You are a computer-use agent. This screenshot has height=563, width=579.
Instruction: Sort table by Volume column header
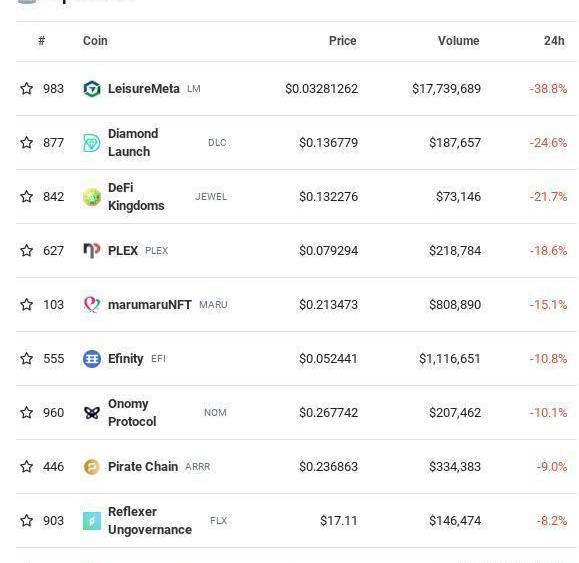click(458, 41)
